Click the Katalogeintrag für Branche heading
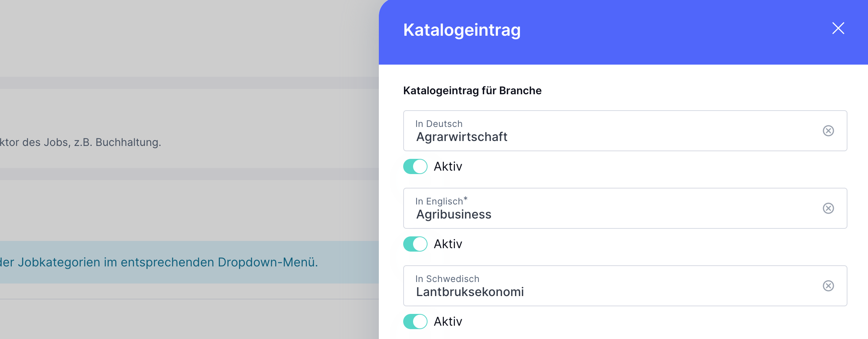 [x=472, y=90]
